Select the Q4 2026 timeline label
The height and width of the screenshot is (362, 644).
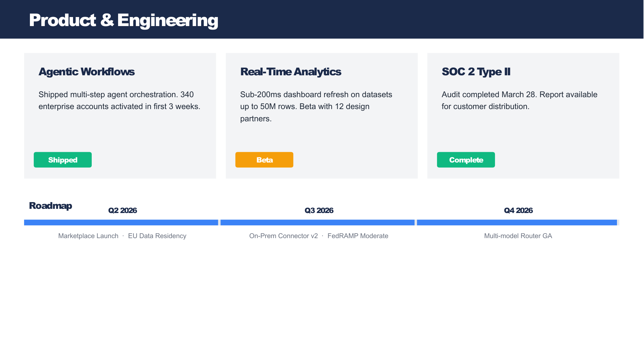point(518,210)
